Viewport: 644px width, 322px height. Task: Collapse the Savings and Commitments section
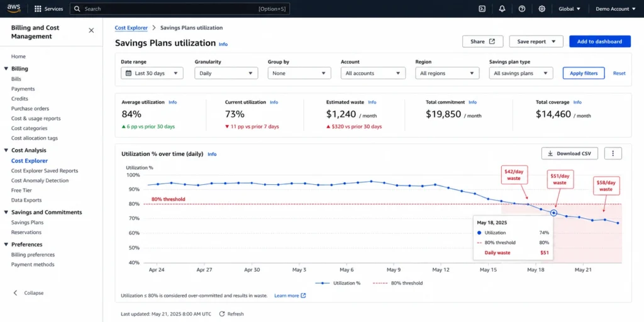[x=6, y=213]
